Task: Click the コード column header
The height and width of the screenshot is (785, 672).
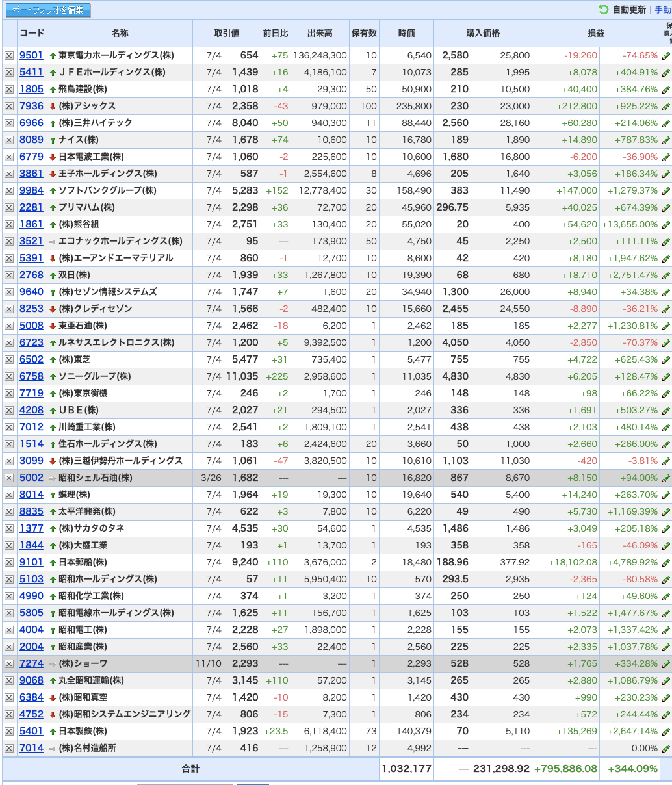Action: tap(32, 33)
